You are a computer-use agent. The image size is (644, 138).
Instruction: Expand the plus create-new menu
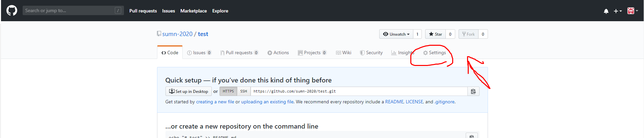(618, 11)
